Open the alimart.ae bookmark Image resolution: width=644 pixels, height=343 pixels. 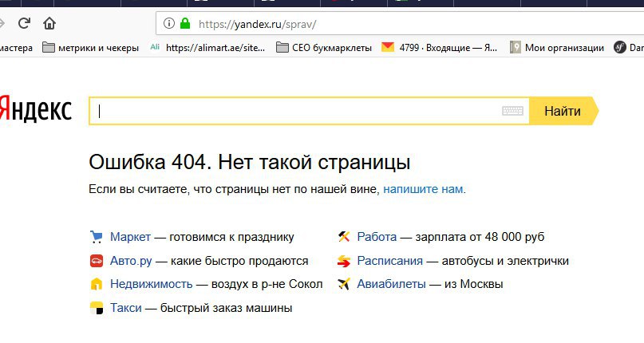tap(207, 48)
